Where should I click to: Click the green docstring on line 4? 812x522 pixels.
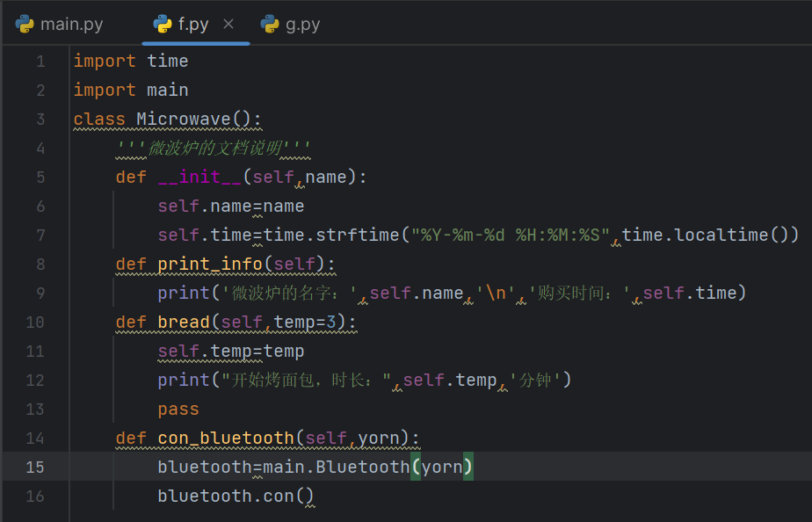coord(214,148)
